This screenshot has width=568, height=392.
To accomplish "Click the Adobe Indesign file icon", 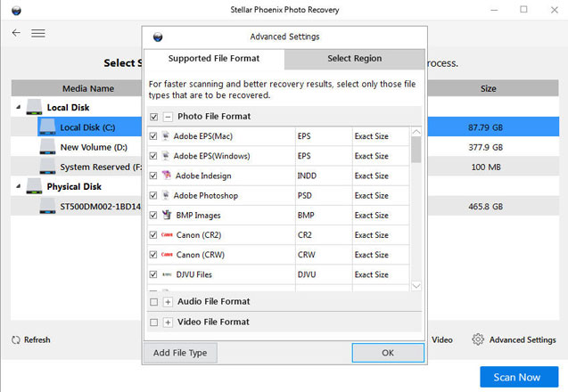I will pos(166,176).
